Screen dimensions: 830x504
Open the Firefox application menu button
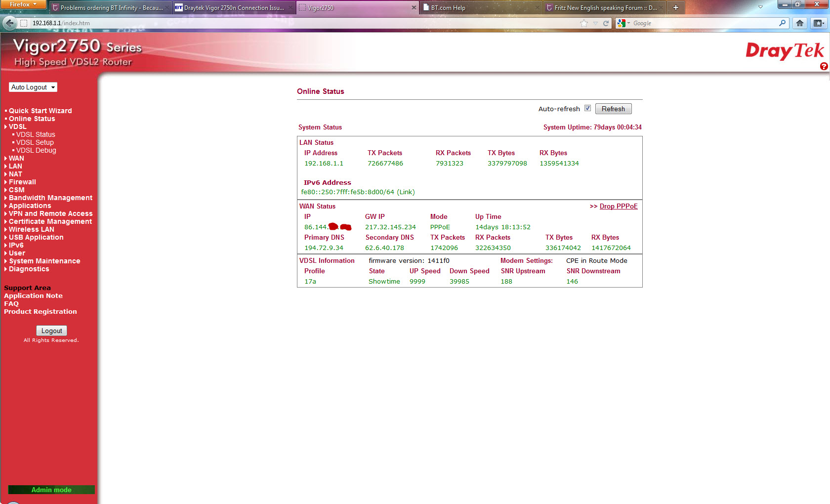pyautogui.click(x=23, y=4)
